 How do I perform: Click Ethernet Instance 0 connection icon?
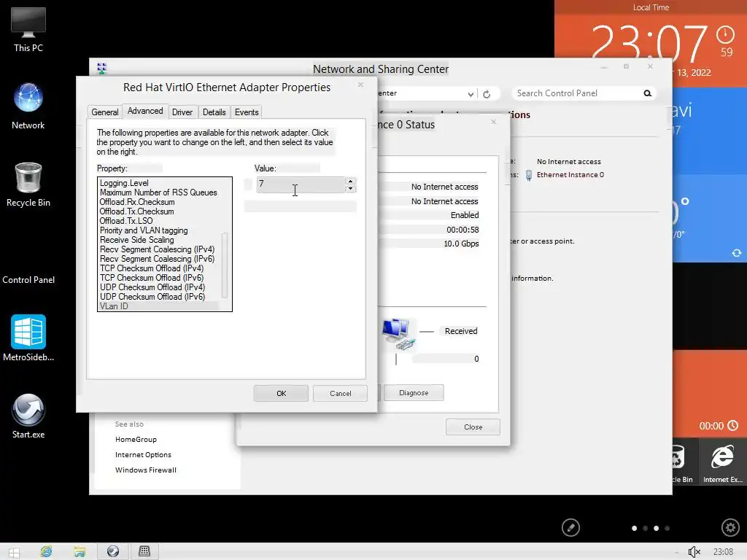pos(528,175)
